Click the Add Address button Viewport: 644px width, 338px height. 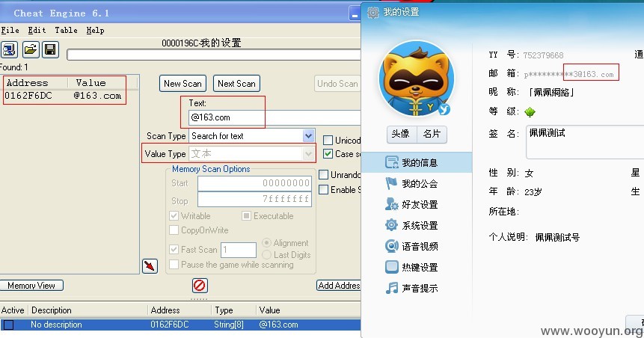(x=339, y=286)
